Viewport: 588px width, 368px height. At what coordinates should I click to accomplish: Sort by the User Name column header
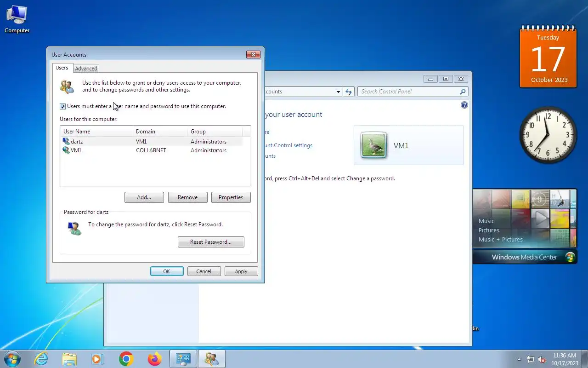click(x=96, y=131)
